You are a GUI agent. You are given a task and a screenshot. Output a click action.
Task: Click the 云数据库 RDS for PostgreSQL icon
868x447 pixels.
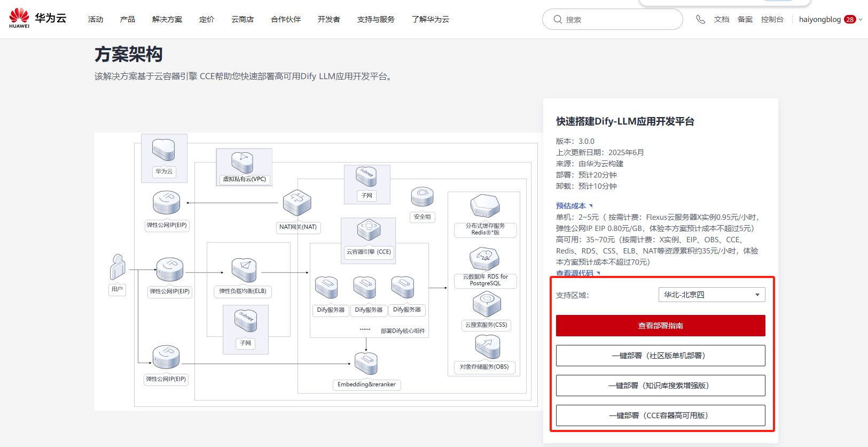(x=484, y=259)
